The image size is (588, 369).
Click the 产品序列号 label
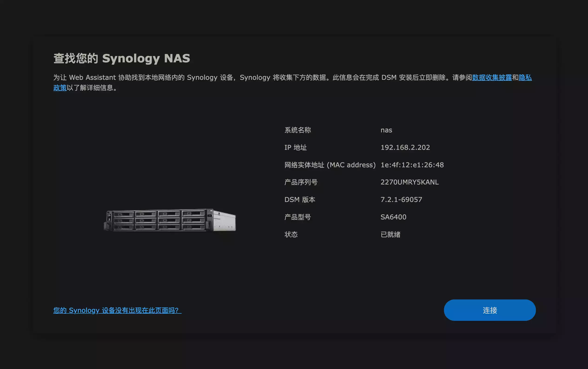coord(301,182)
